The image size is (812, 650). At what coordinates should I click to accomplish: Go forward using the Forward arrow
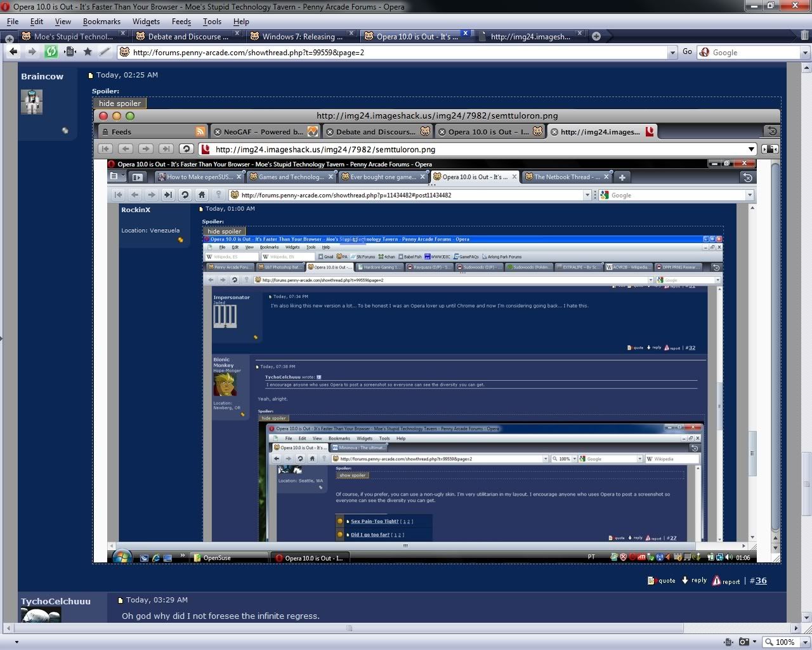tap(31, 52)
